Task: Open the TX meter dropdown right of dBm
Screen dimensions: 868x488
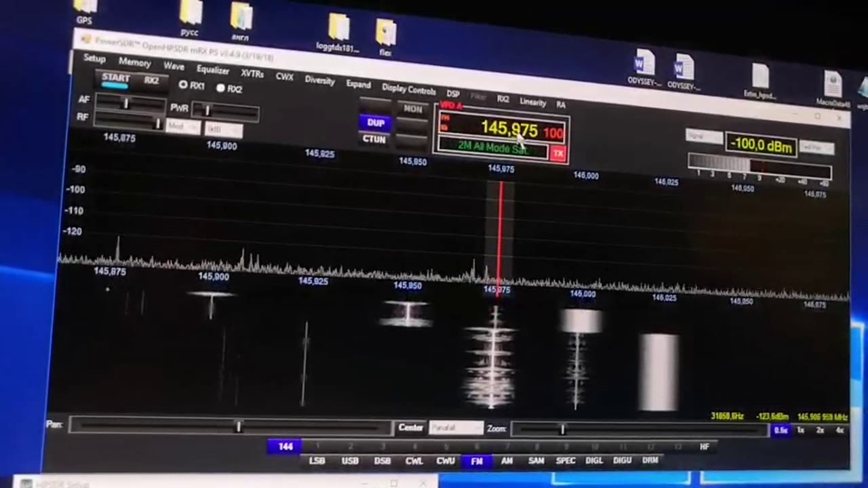Action: [815, 148]
